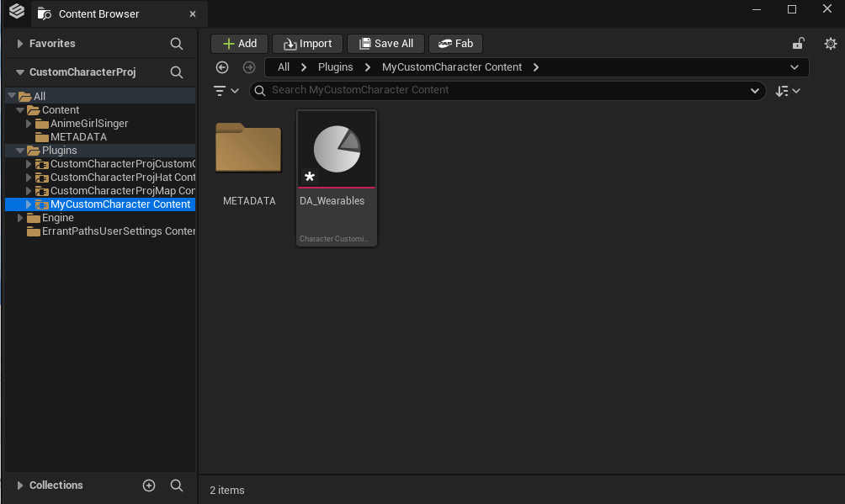Click the Import button

(x=307, y=44)
